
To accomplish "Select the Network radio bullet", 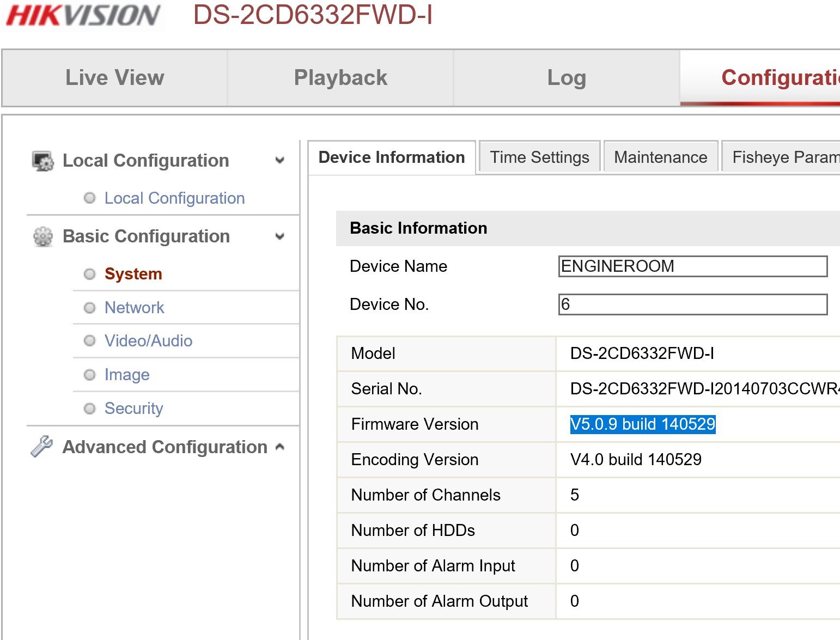I will pos(90,308).
